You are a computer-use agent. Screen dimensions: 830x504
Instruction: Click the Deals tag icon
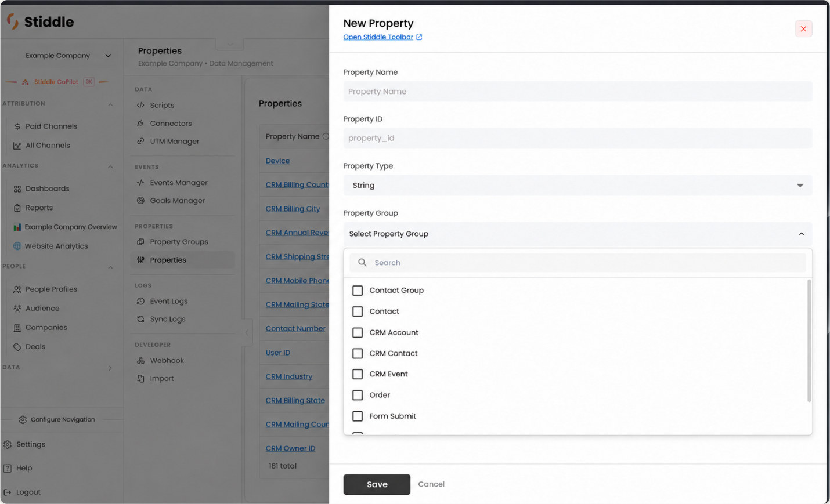point(17,347)
